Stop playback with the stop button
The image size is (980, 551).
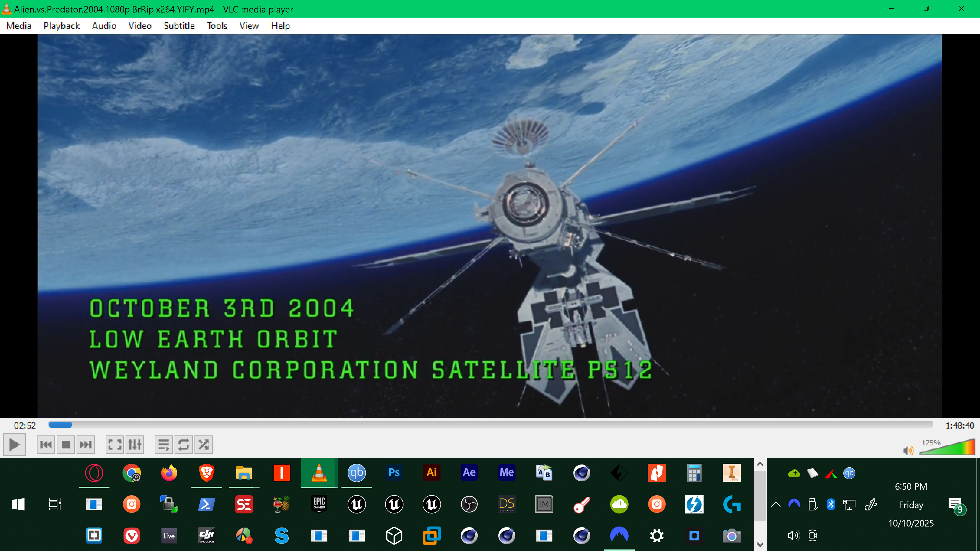[x=65, y=445]
